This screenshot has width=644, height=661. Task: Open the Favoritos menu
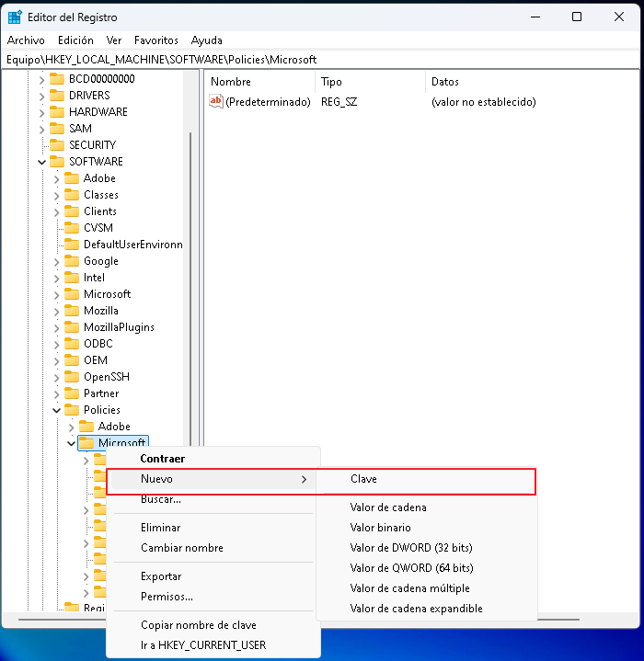point(156,40)
